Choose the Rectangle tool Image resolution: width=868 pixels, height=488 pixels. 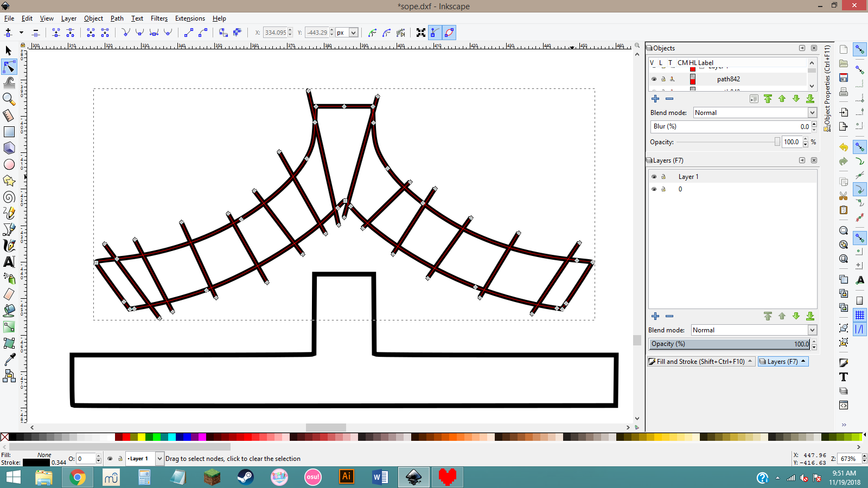[x=9, y=132]
